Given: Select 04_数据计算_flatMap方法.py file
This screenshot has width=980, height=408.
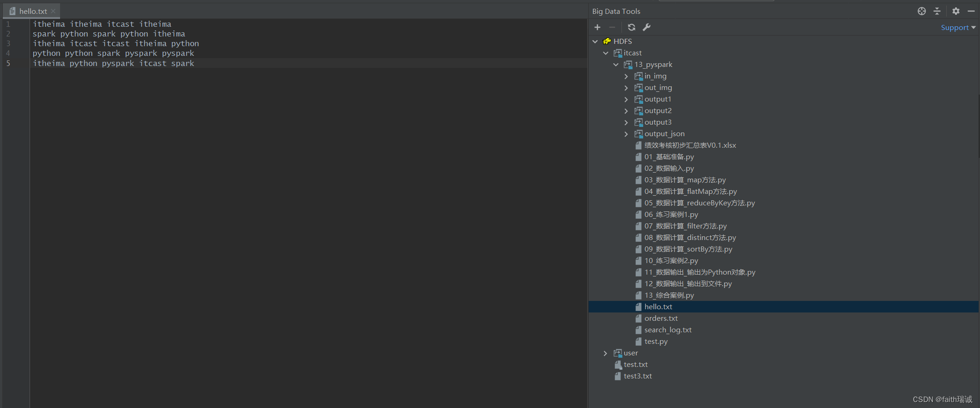Looking at the screenshot, I should click(x=691, y=192).
